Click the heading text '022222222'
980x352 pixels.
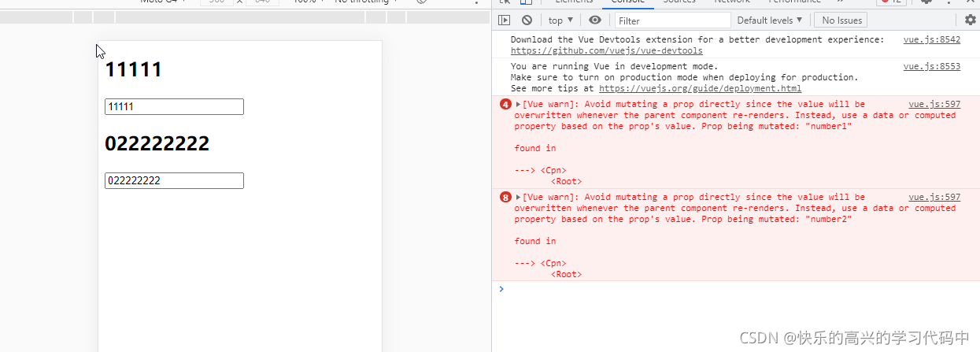[157, 143]
